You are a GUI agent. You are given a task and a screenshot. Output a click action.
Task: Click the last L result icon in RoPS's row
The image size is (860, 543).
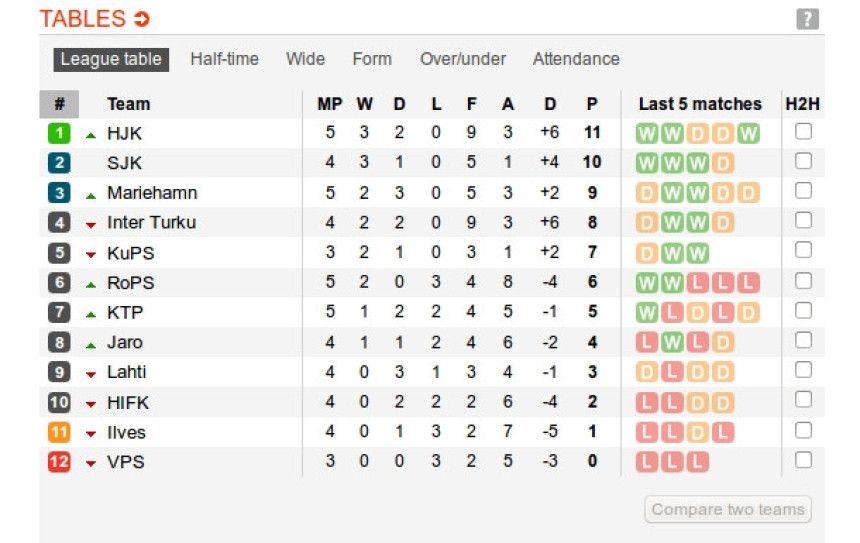point(748,283)
